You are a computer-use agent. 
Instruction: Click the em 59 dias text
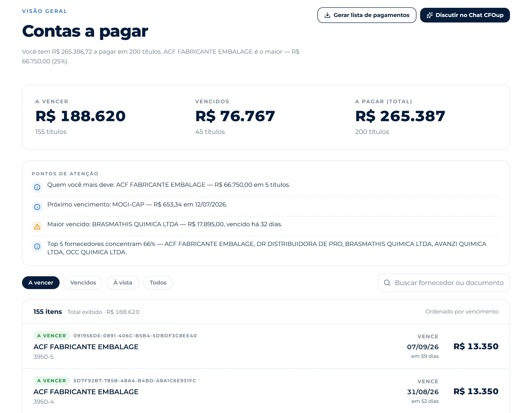point(425,356)
